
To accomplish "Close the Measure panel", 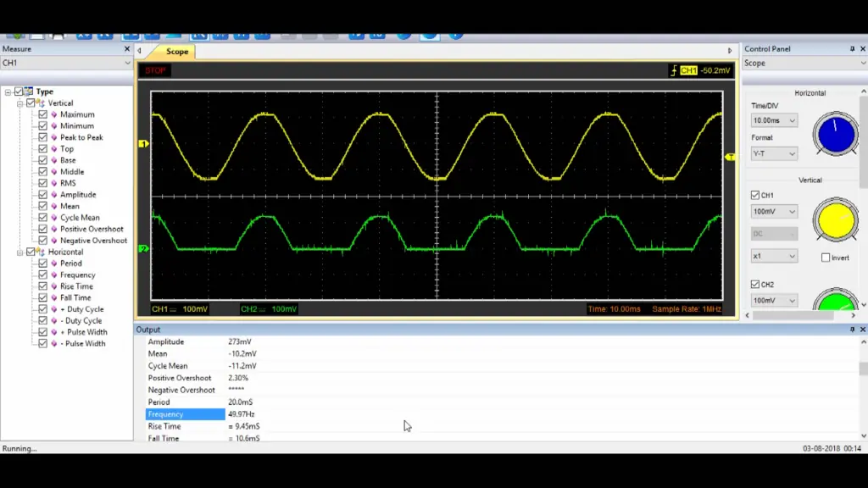I will [x=127, y=48].
